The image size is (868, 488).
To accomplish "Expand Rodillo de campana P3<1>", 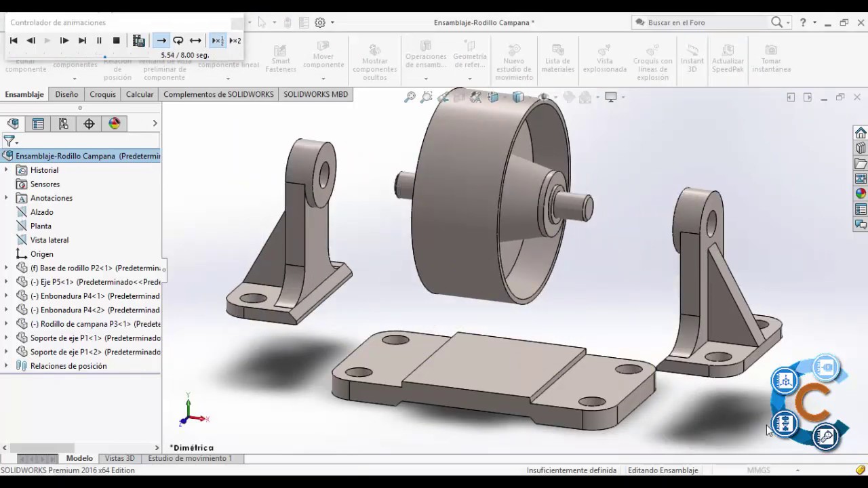I will pos(6,324).
